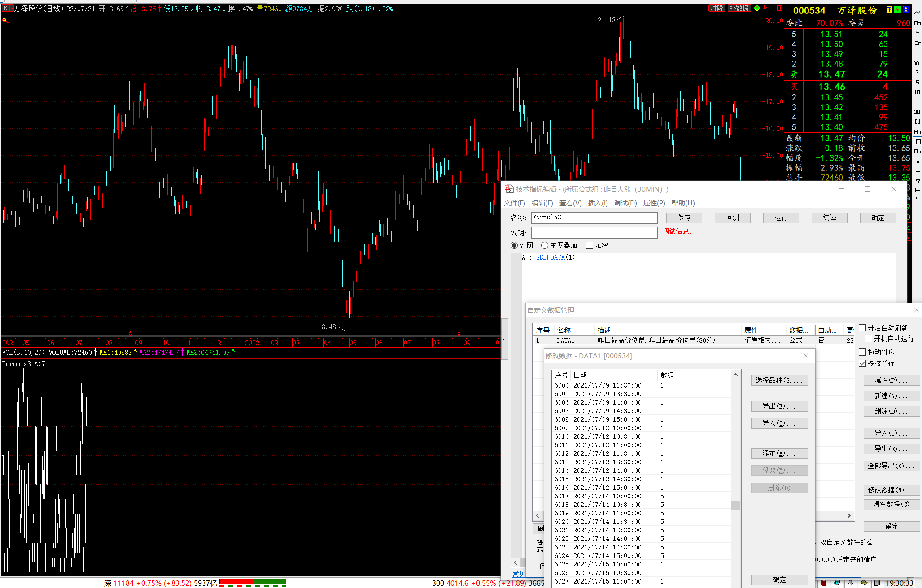Click the 回测 button
Screen dimensions: 922x588
pos(733,218)
